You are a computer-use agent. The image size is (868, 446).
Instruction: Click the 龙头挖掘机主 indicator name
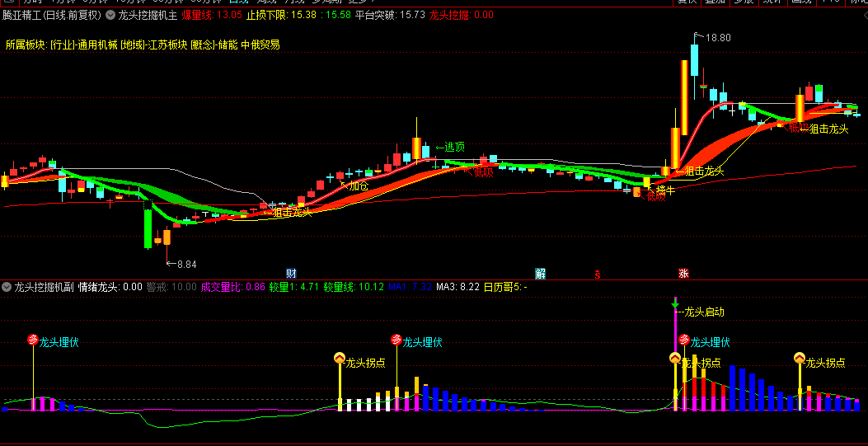pos(148,15)
